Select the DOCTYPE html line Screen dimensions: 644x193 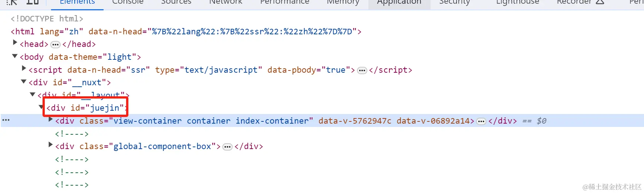coord(47,19)
